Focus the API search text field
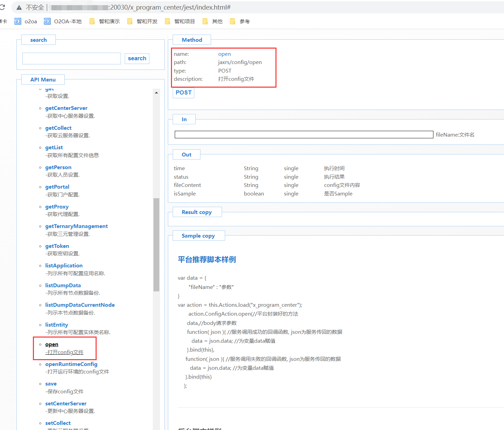504x430 pixels. tap(71, 59)
